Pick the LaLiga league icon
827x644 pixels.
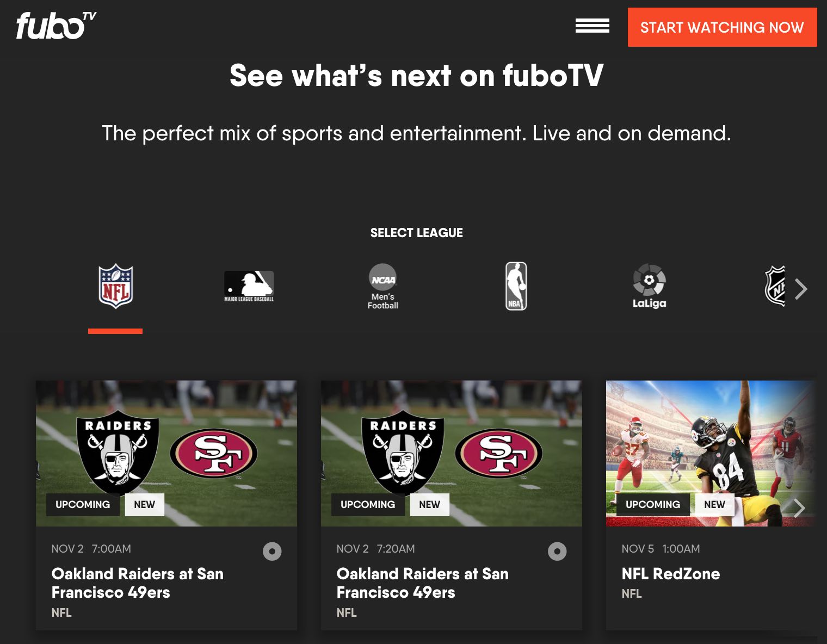click(x=649, y=286)
